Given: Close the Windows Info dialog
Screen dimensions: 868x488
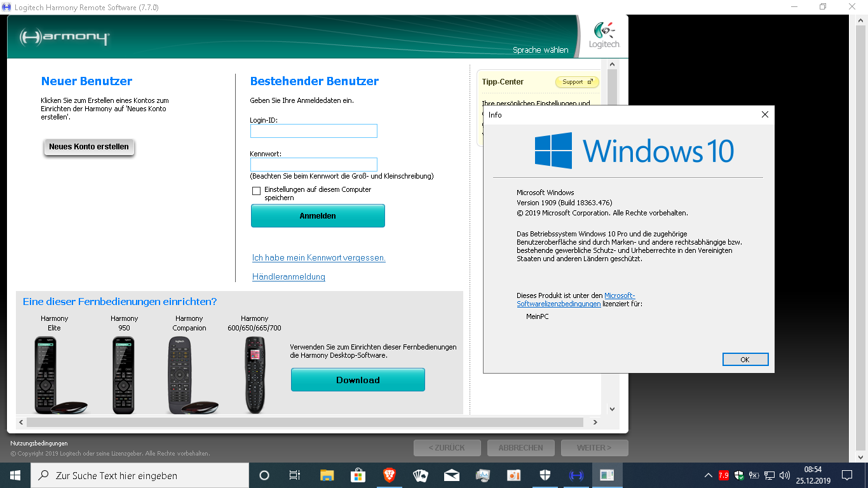Looking at the screenshot, I should pyautogui.click(x=764, y=115).
